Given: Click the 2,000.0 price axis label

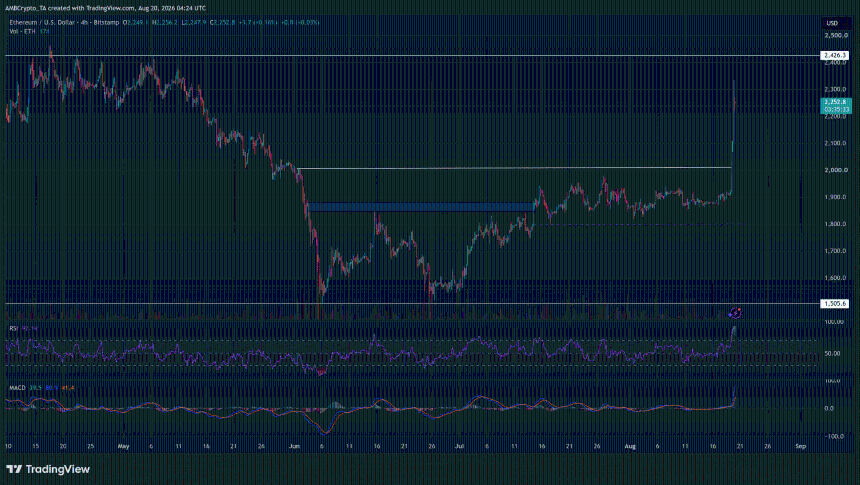Looking at the screenshot, I should [x=836, y=170].
